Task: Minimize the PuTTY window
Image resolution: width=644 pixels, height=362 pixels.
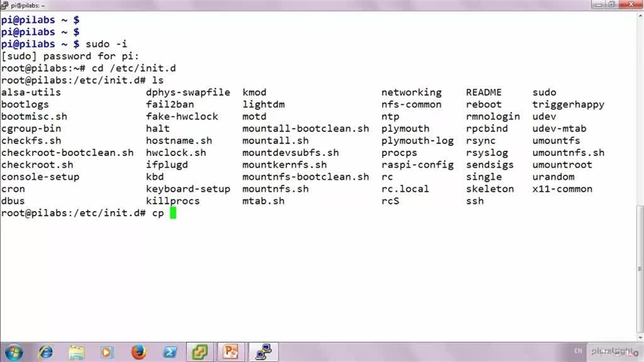Action: 599,5
